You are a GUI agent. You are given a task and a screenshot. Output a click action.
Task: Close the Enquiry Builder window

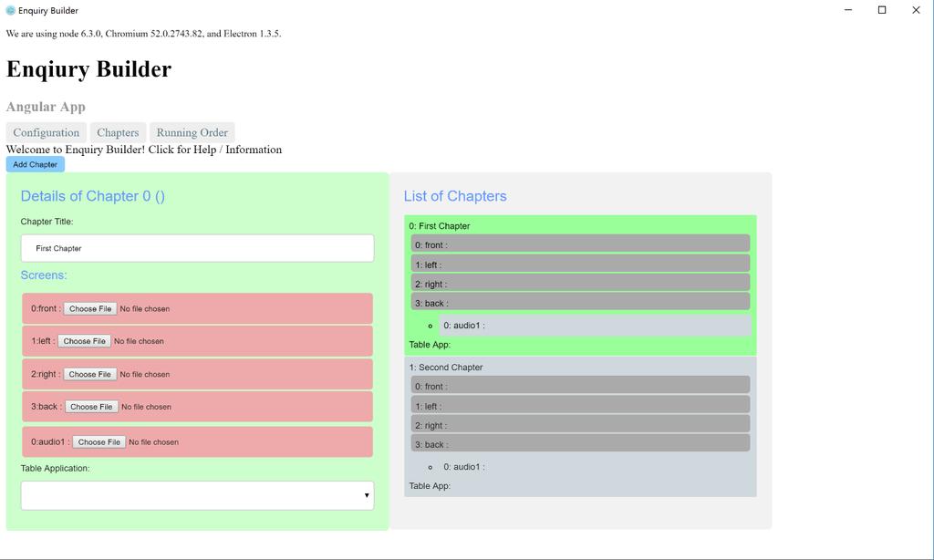916,10
